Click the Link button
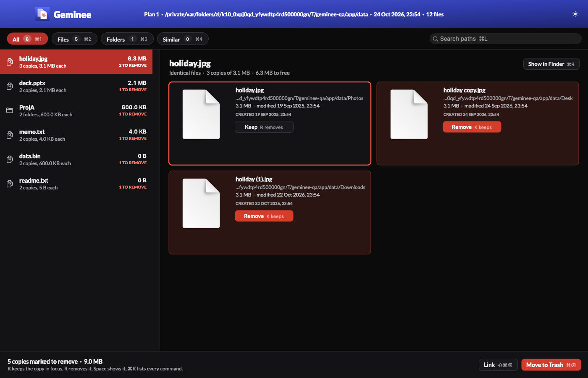 click(x=498, y=365)
